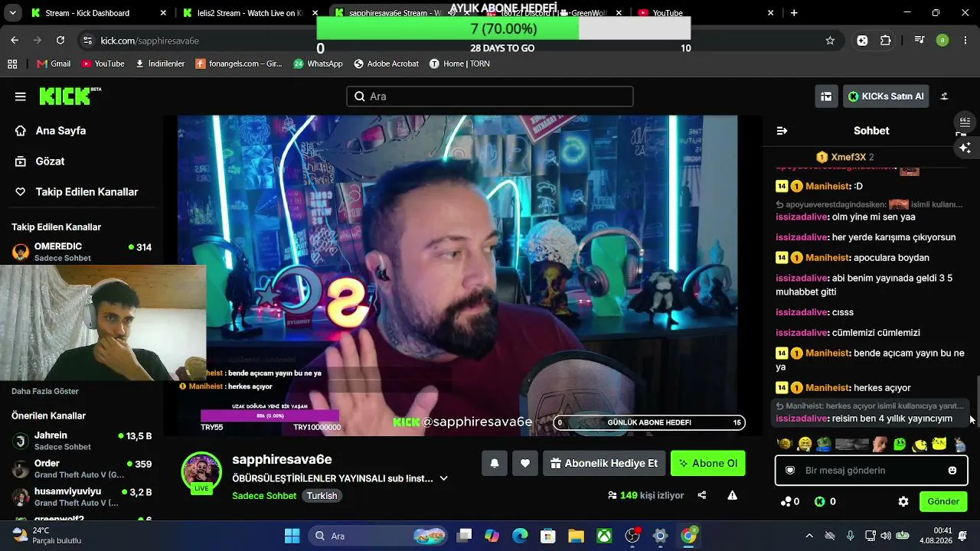Open the WhatsApp bookmark
This screenshot has height=551, width=980.
(x=318, y=64)
